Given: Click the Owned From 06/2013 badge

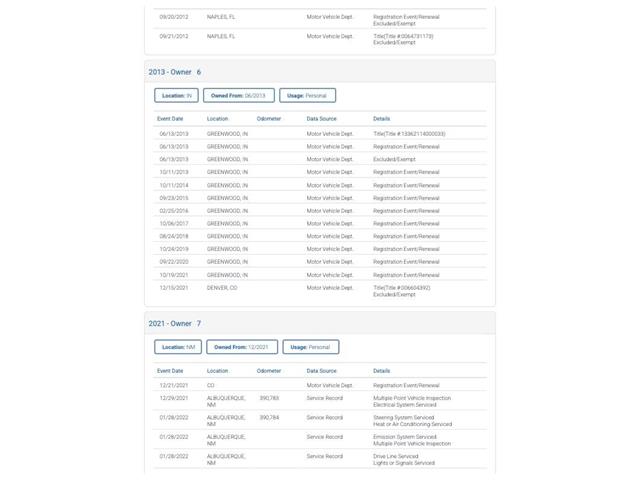Looking at the screenshot, I should tap(239, 96).
